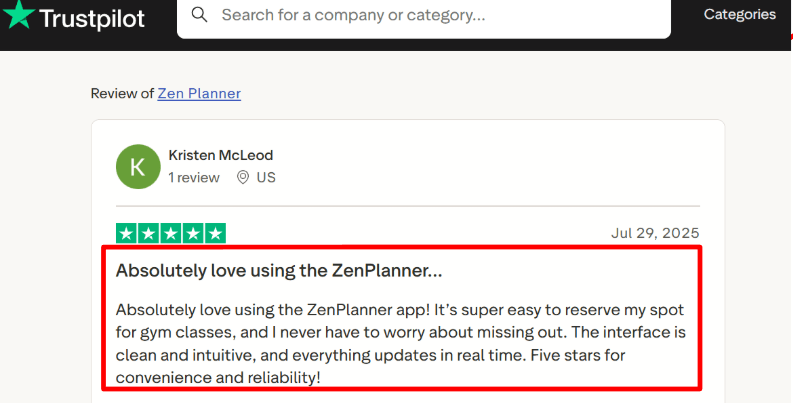Click the US country label
793x403 pixels.
266,177
